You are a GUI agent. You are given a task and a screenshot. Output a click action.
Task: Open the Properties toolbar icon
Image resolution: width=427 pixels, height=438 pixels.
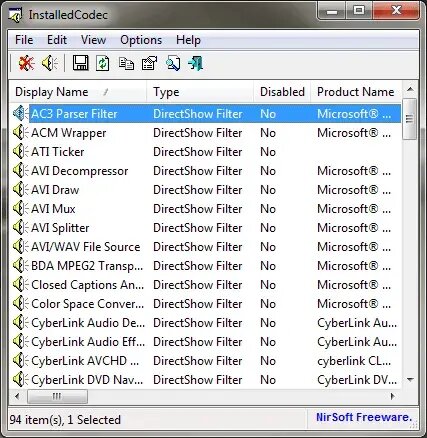point(149,63)
